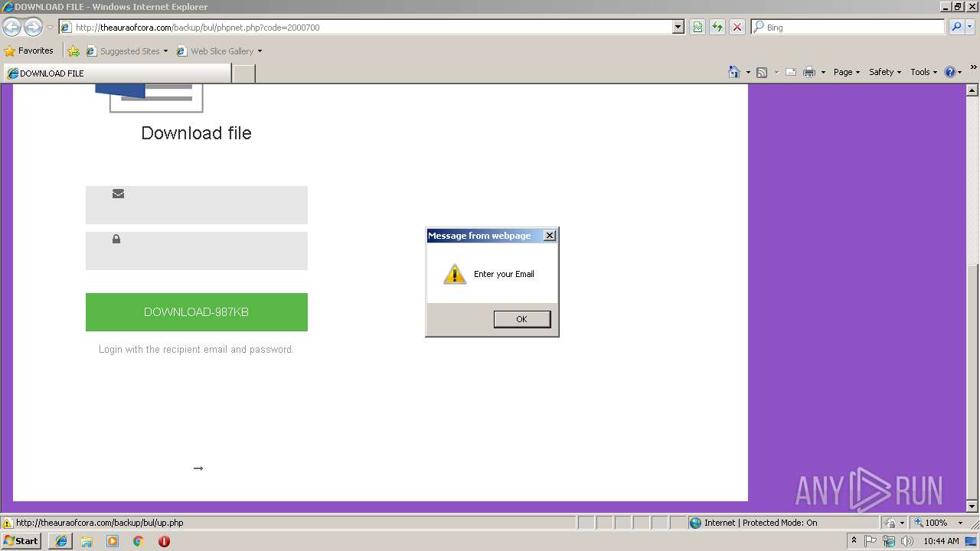The image size is (980, 551).
Task: Click the 10:44 AM system clock
Action: tap(941, 541)
